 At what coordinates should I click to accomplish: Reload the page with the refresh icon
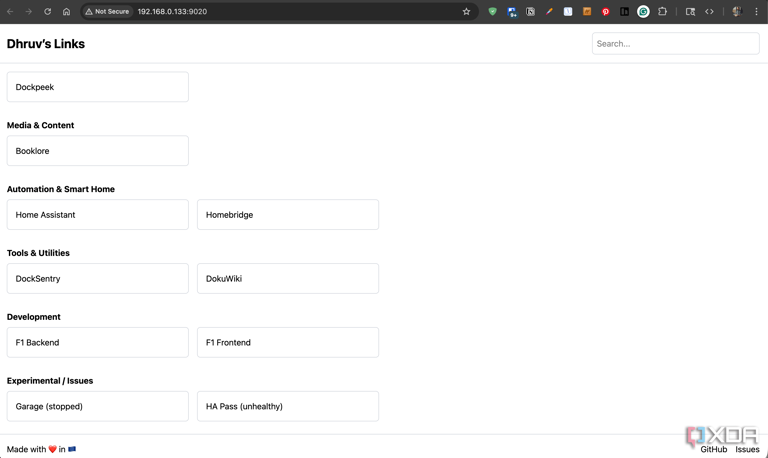[x=47, y=12]
